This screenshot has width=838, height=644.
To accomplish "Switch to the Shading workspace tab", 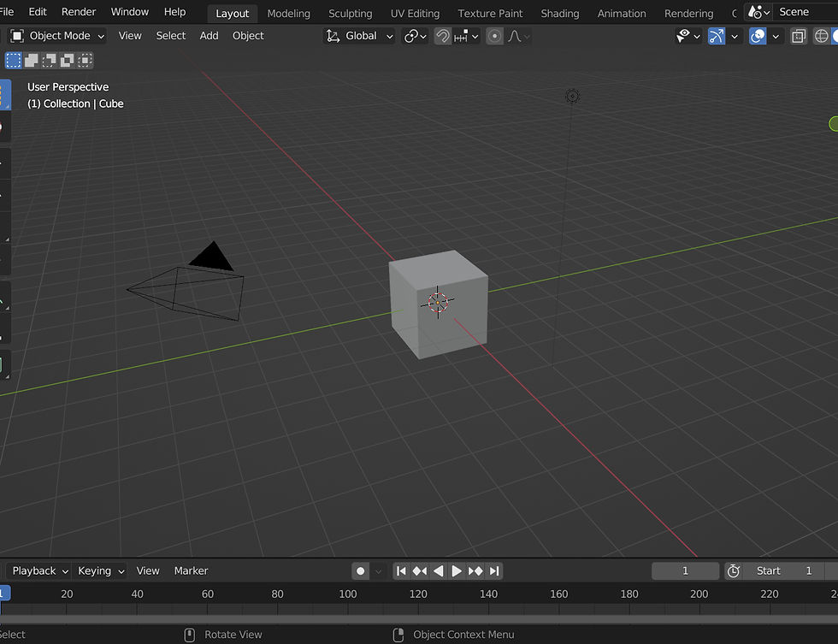I will click(x=559, y=14).
